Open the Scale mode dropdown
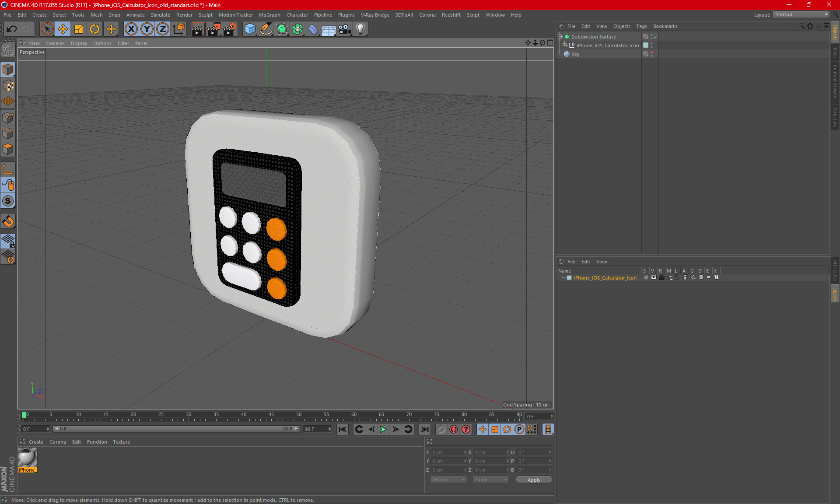 coord(491,479)
